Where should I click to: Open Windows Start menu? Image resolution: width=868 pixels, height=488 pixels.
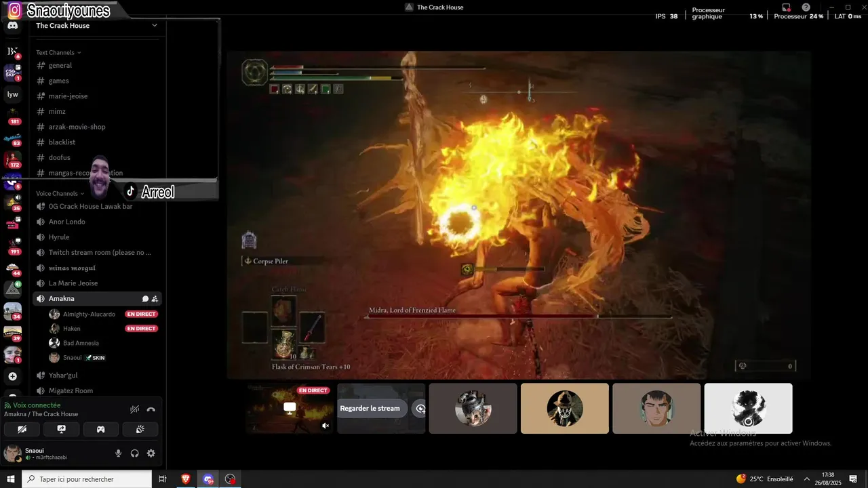(x=11, y=479)
